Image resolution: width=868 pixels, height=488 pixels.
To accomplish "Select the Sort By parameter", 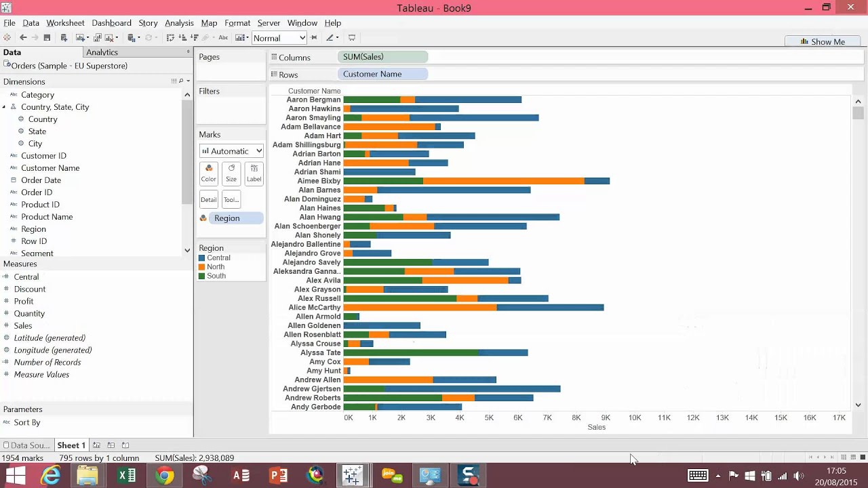I will tap(27, 422).
